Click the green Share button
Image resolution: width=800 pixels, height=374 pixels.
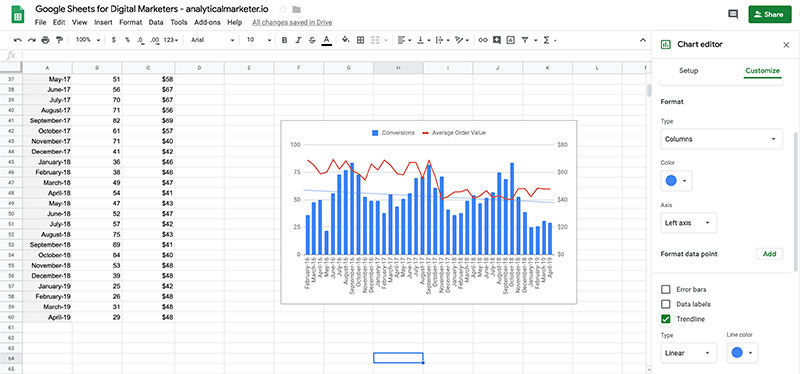(769, 14)
